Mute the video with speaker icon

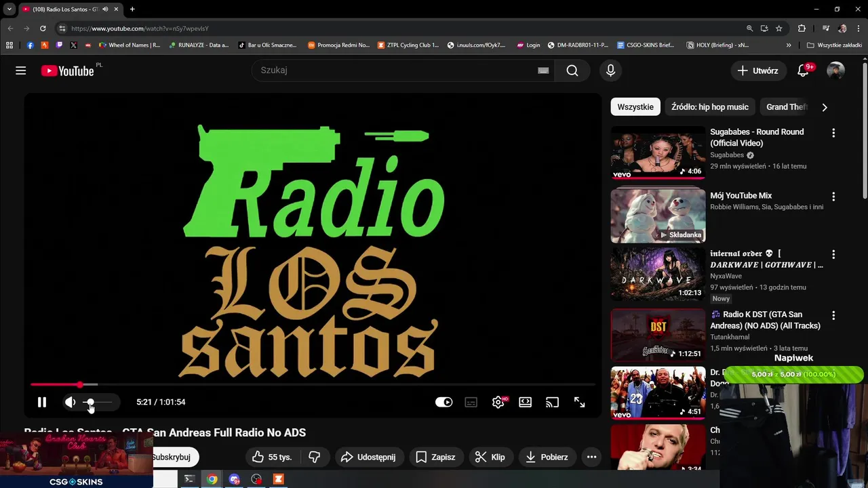[70, 402]
